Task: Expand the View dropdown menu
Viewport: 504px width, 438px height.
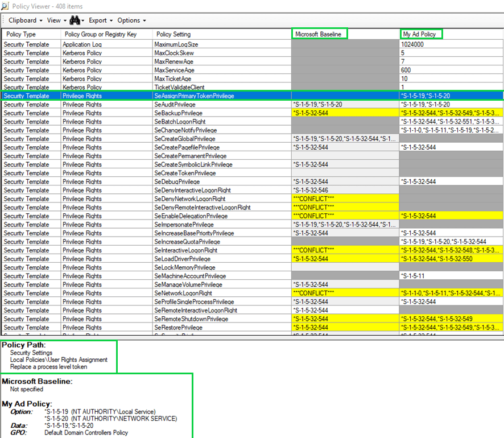Action: (56, 20)
